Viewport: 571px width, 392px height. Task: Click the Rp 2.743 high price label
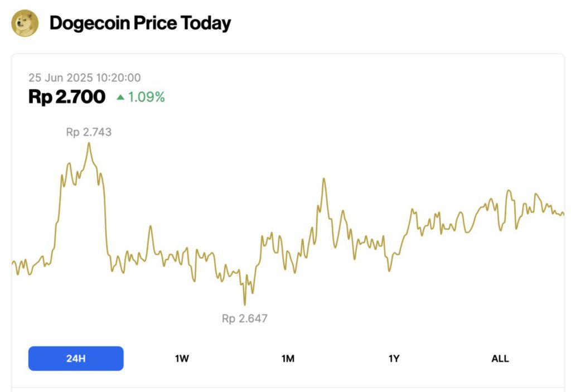(88, 132)
